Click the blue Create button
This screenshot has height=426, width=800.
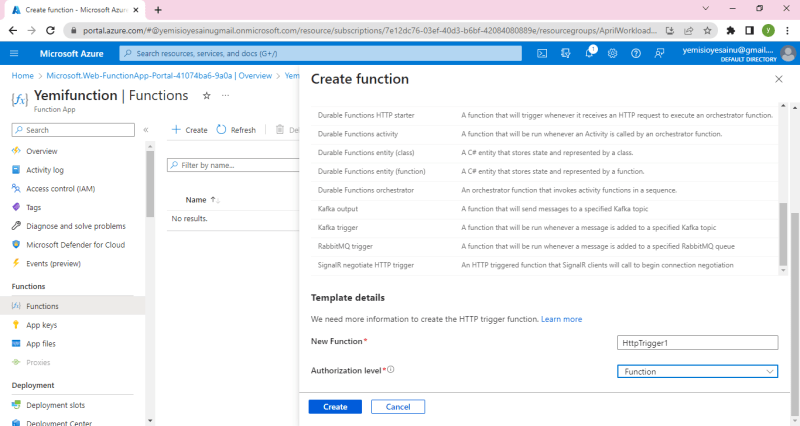pos(335,407)
